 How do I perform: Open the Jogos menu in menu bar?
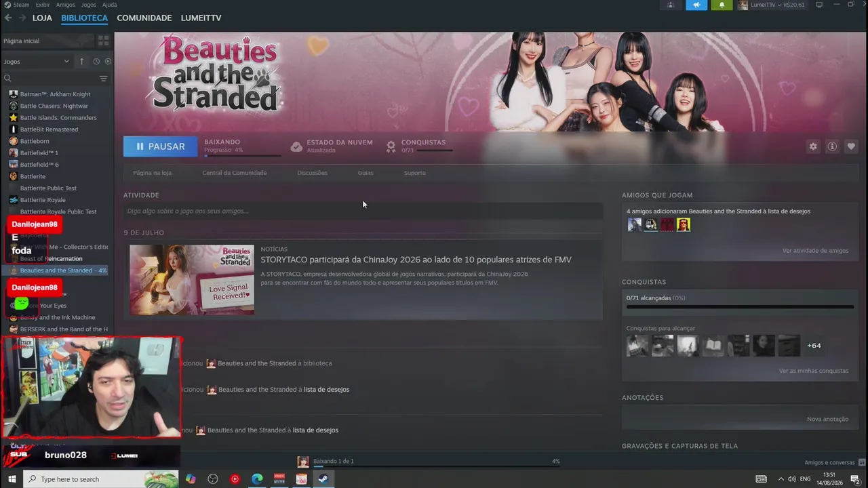[x=89, y=5]
